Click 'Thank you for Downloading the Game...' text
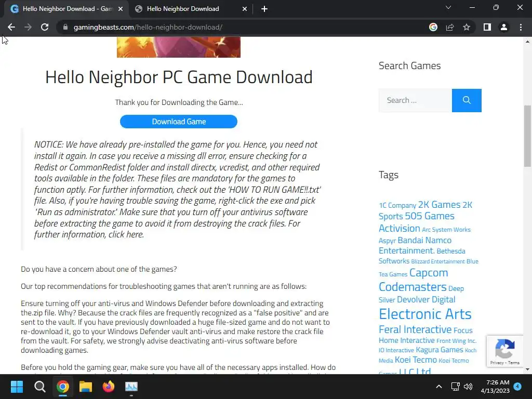The image size is (532, 399). [179, 102]
